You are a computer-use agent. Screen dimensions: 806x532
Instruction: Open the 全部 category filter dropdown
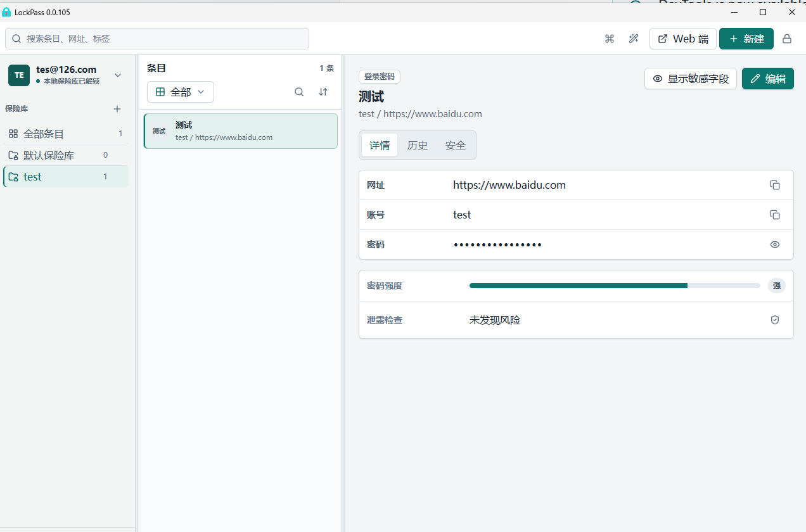pos(181,92)
